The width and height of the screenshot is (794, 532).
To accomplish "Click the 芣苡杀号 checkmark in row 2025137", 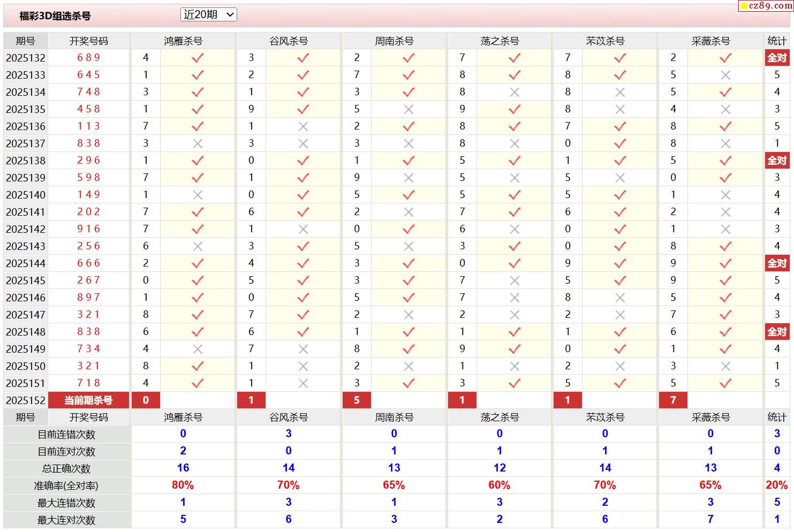I will click(x=620, y=143).
